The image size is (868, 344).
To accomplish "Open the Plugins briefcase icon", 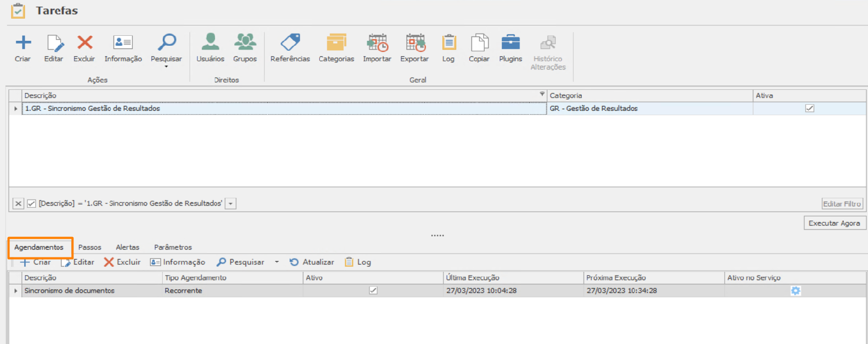I will 511,42.
